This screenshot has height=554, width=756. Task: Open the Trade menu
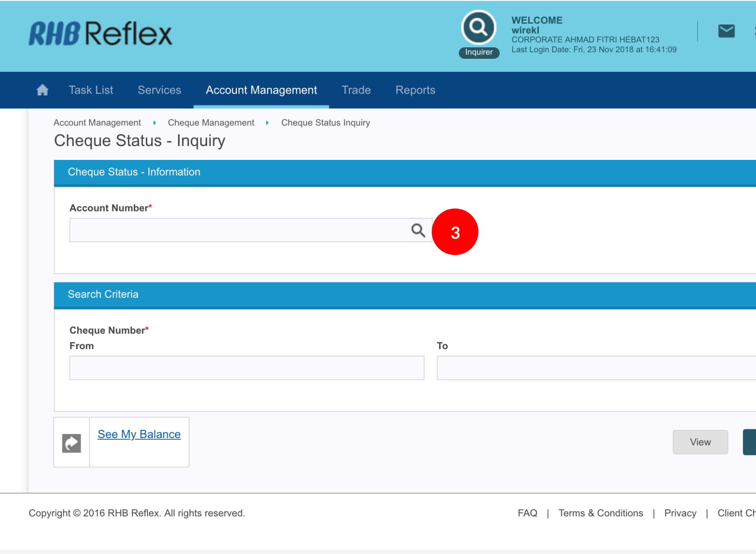(x=356, y=90)
